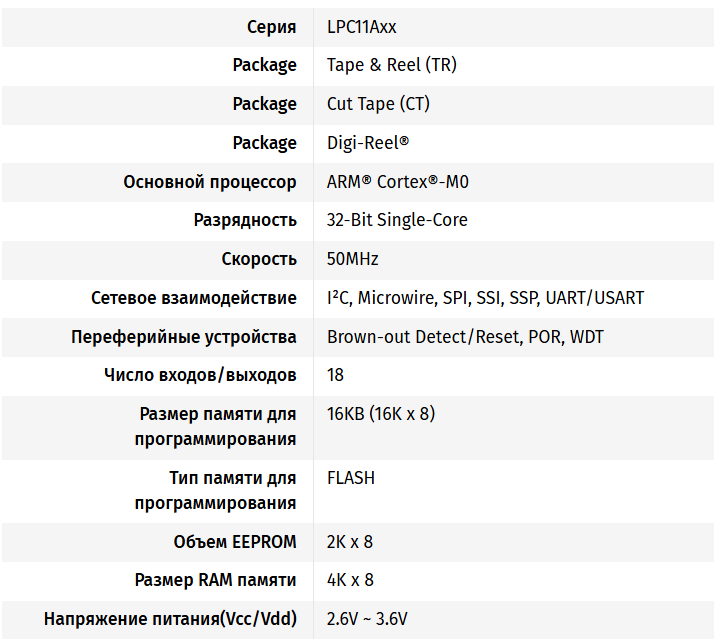Click the 32-Bit Single-Core value
The width and height of the screenshot is (714, 639).
pos(397,220)
